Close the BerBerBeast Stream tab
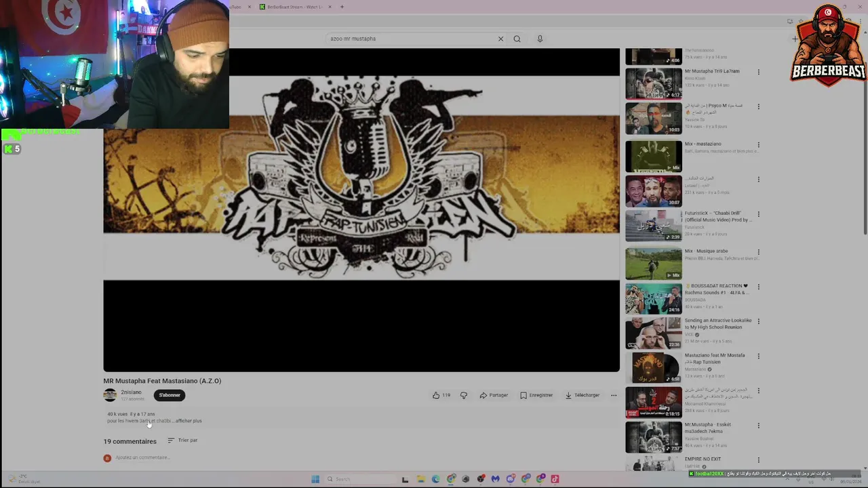Image resolution: width=868 pixels, height=488 pixels. coord(330,7)
